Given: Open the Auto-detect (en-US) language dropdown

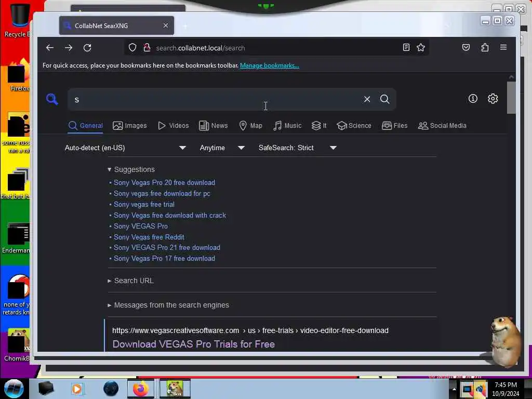Looking at the screenshot, I should point(125,148).
